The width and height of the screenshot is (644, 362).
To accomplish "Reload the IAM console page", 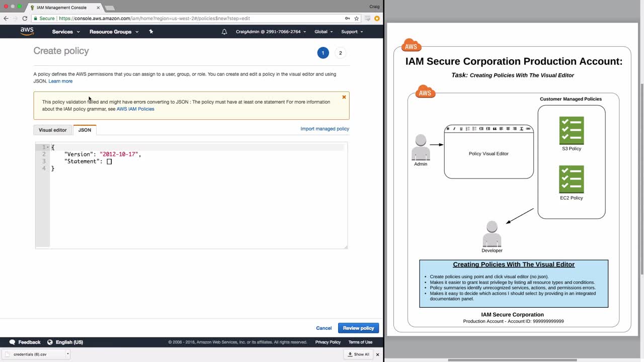I will click(x=25, y=19).
